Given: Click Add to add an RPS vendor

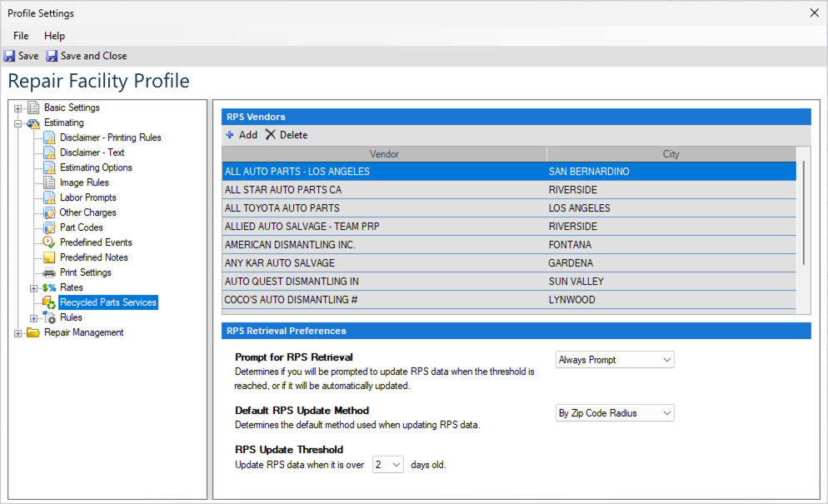Looking at the screenshot, I should pos(247,135).
